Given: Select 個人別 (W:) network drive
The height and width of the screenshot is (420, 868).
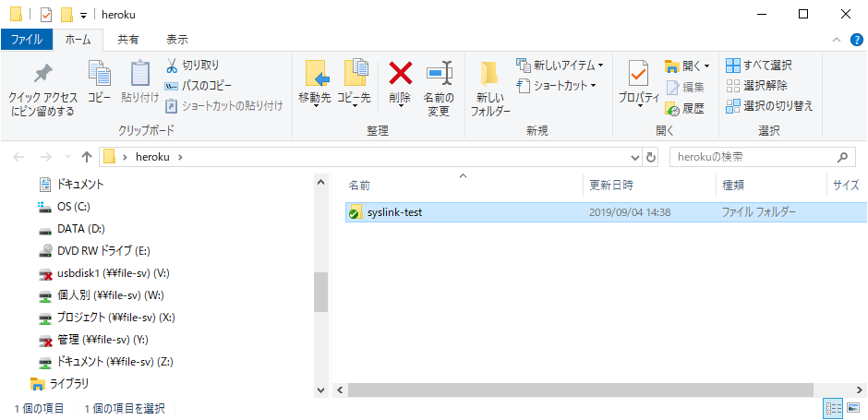Looking at the screenshot, I should point(102,295).
